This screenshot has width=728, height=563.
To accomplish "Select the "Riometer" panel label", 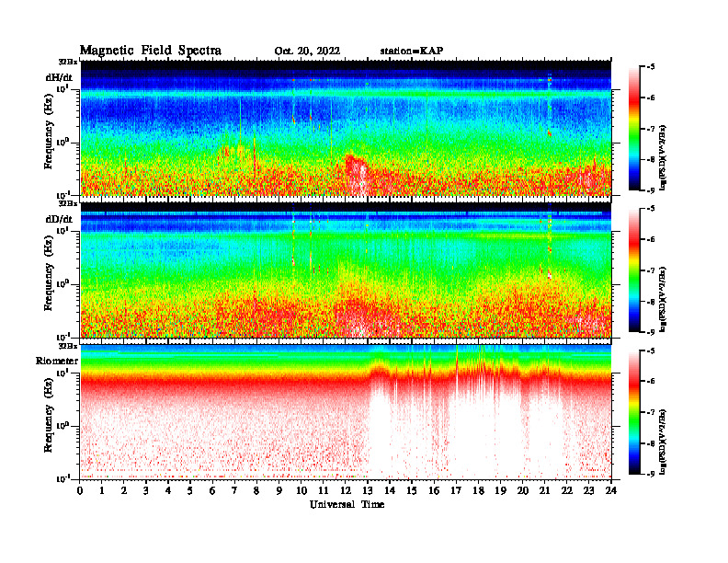I will (x=57, y=361).
